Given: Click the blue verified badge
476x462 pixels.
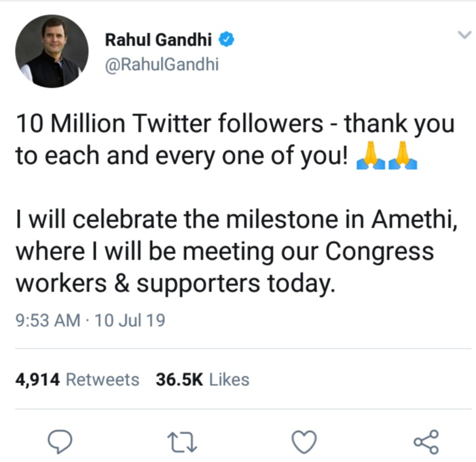Looking at the screenshot, I should pos(229,40).
